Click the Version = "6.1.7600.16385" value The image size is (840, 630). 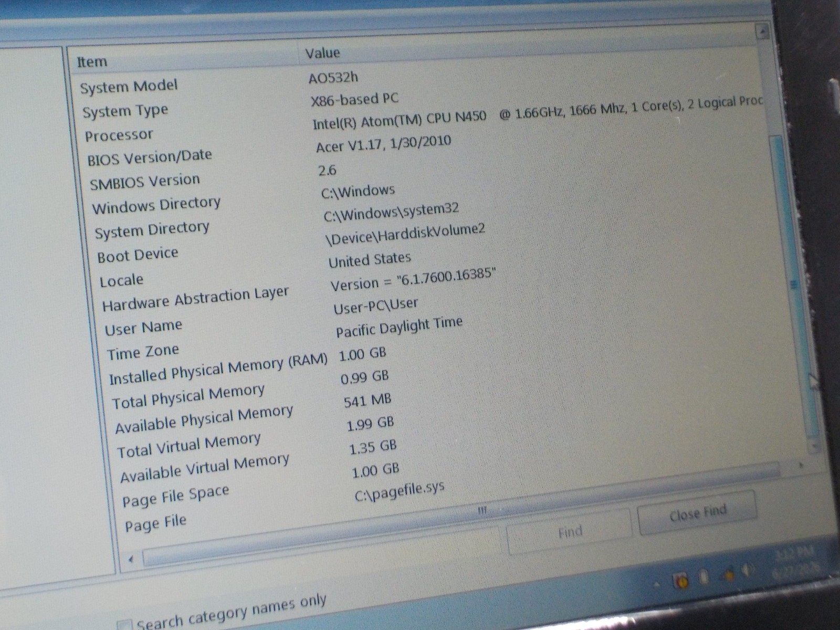click(x=413, y=280)
